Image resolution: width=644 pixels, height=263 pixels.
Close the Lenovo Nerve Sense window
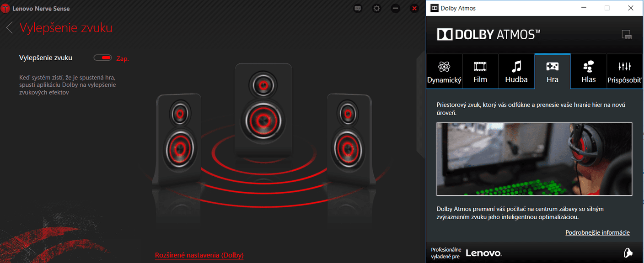[x=414, y=8]
